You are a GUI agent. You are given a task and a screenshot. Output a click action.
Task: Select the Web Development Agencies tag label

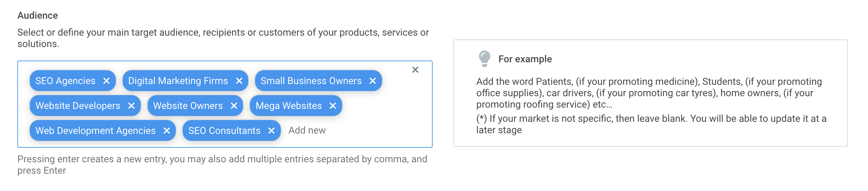point(95,131)
